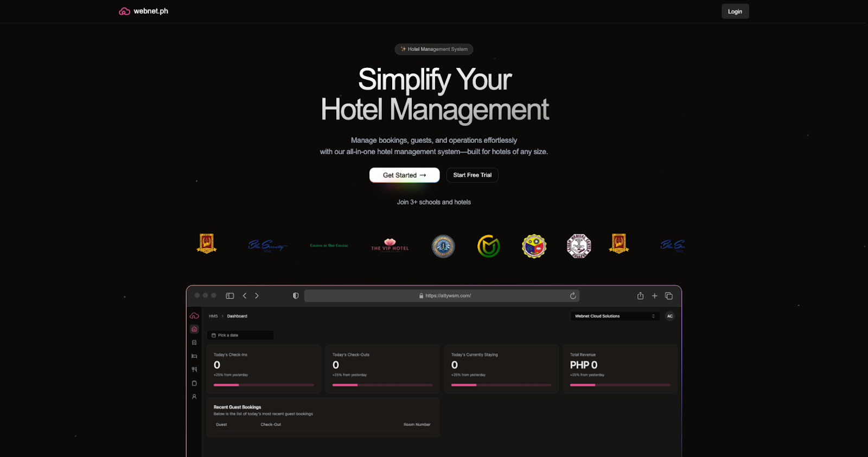This screenshot has width=868, height=457.
Task: Click the PHP 0 revenue value
Action: coord(584,365)
